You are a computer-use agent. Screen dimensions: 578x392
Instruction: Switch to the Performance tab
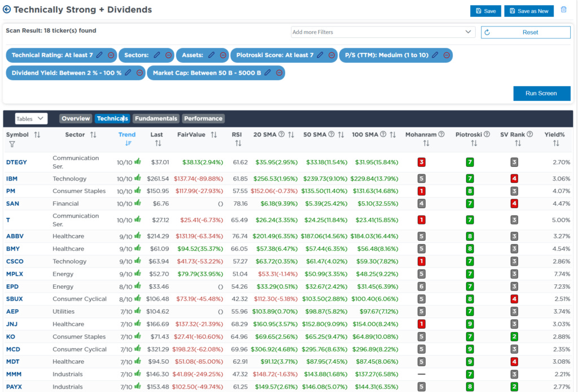click(x=203, y=118)
